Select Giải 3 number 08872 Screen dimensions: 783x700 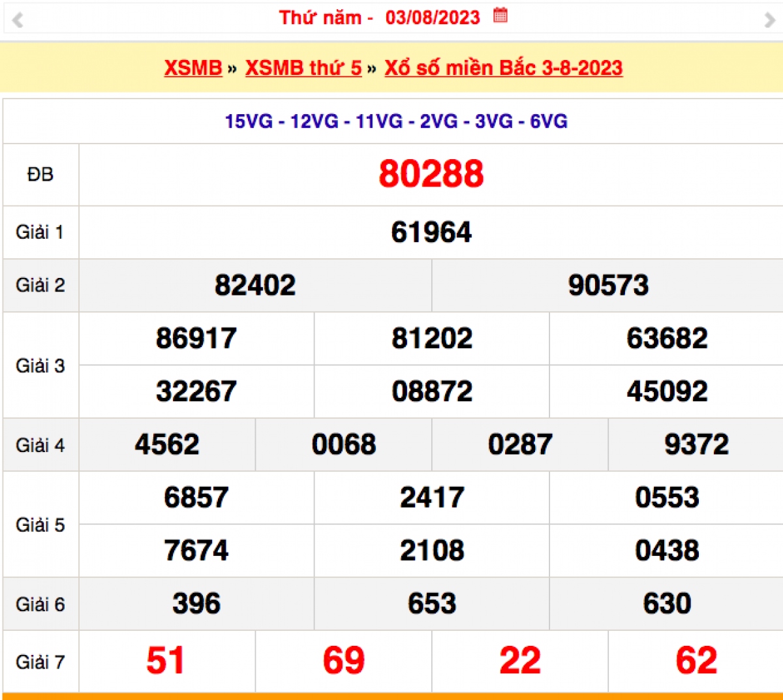pyautogui.click(x=432, y=391)
